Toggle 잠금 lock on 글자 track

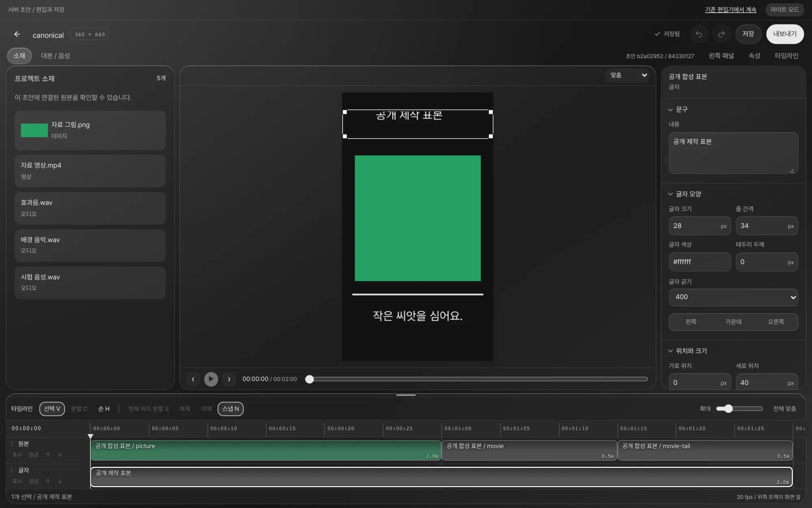coord(34,481)
